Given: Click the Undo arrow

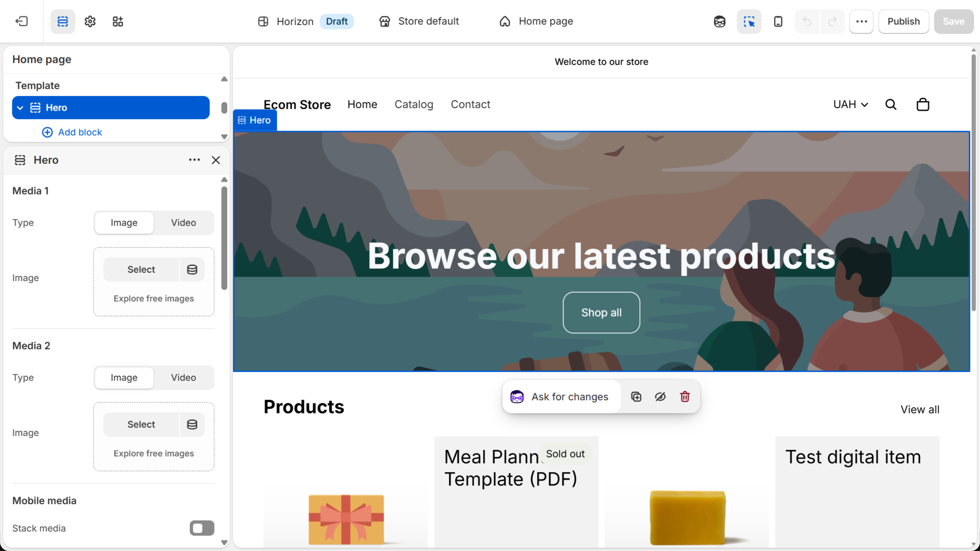Looking at the screenshot, I should tap(807, 21).
